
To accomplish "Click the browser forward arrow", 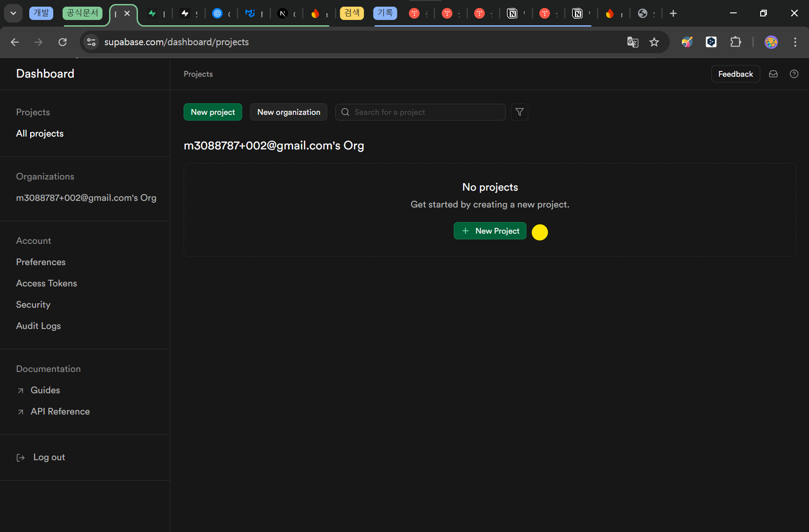I will 39,42.
